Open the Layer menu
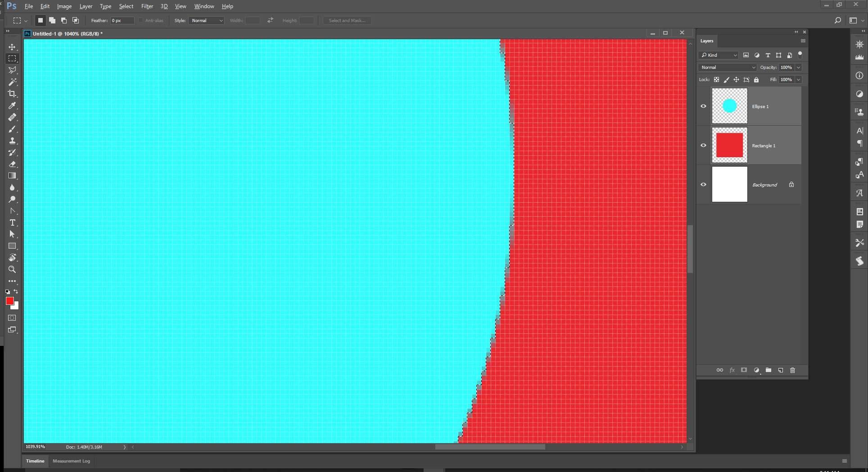 86,6
